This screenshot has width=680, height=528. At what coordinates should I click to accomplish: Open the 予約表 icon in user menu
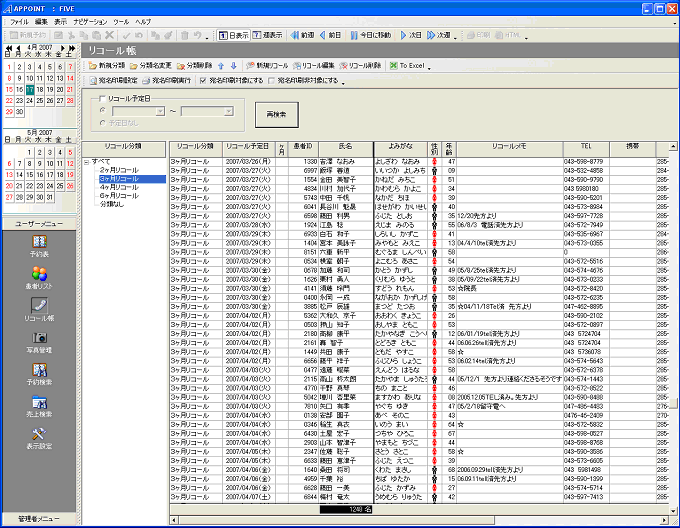39,246
